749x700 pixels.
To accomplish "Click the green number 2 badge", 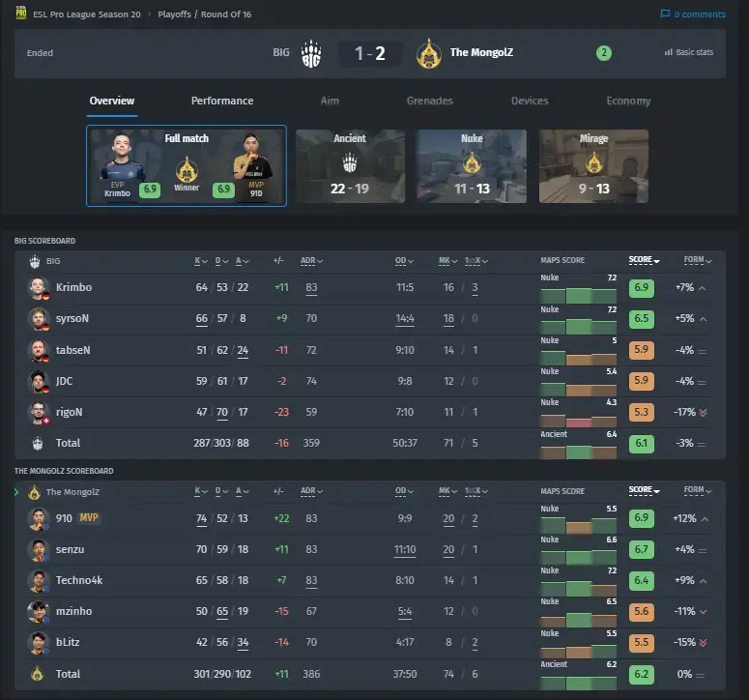I will [604, 53].
